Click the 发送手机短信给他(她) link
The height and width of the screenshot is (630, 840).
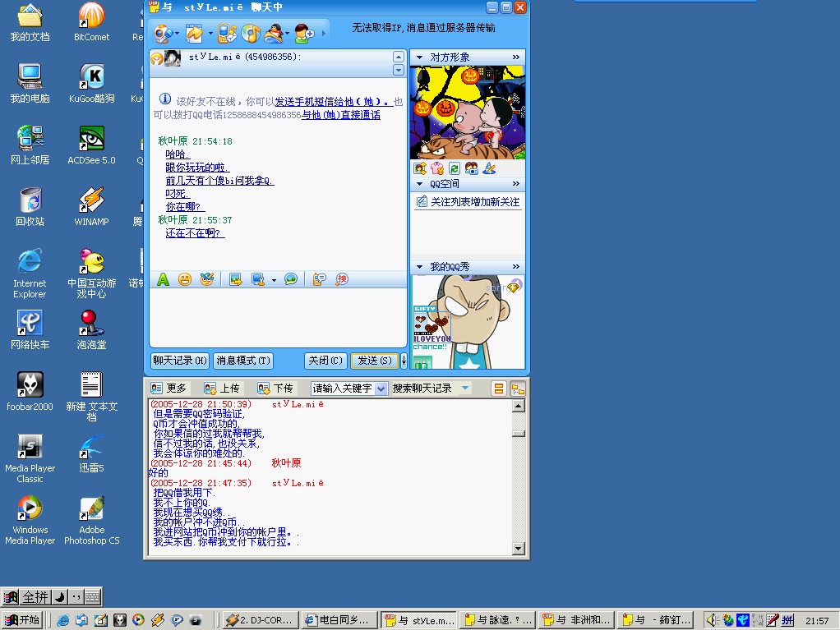point(333,102)
